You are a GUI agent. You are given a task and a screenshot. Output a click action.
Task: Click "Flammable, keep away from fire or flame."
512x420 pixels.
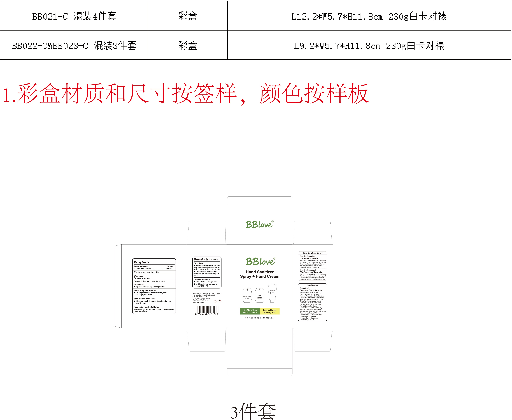pyautogui.click(x=149, y=281)
